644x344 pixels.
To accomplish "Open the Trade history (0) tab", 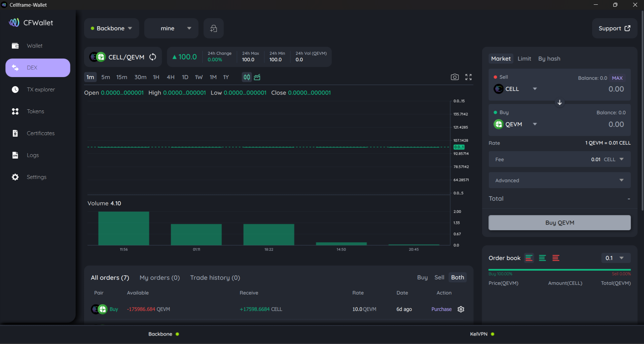I will (x=215, y=278).
